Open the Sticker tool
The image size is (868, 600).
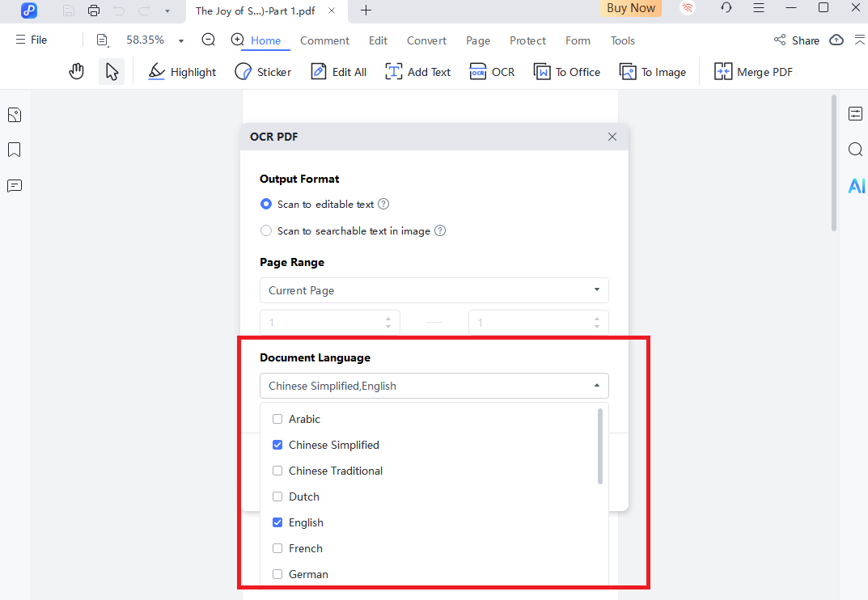pyautogui.click(x=243, y=72)
